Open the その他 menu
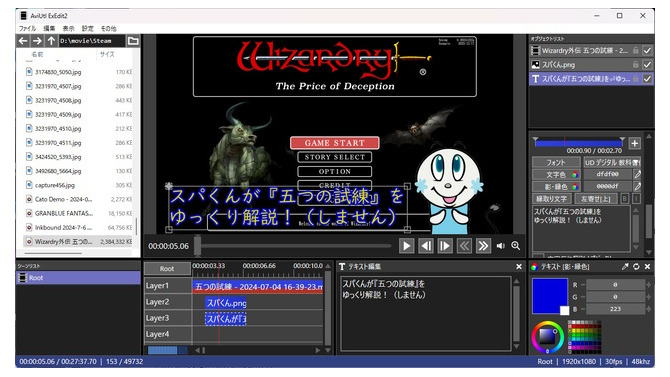 tap(109, 28)
